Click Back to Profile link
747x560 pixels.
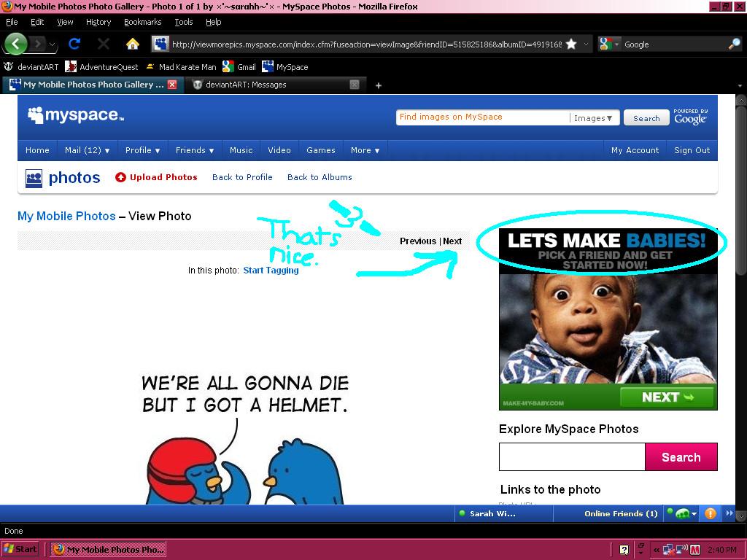tap(242, 177)
